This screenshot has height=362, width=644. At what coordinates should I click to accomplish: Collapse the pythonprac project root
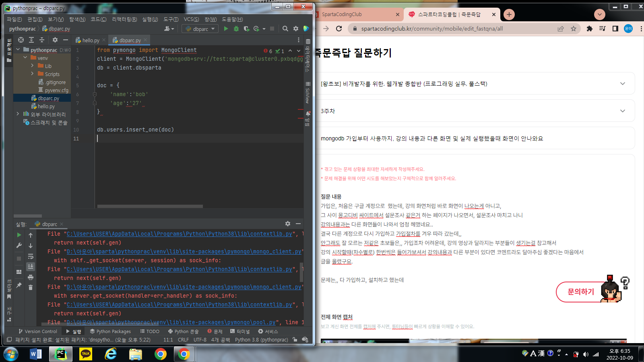[x=18, y=50]
